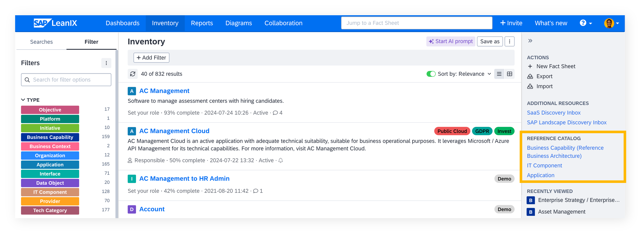Click the SAP LeanIX logo
Screen dimensions: 644x237
(55, 23)
